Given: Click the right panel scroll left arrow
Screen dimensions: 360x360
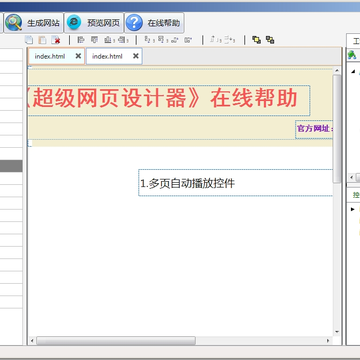Looking at the screenshot, I should tap(351, 177).
